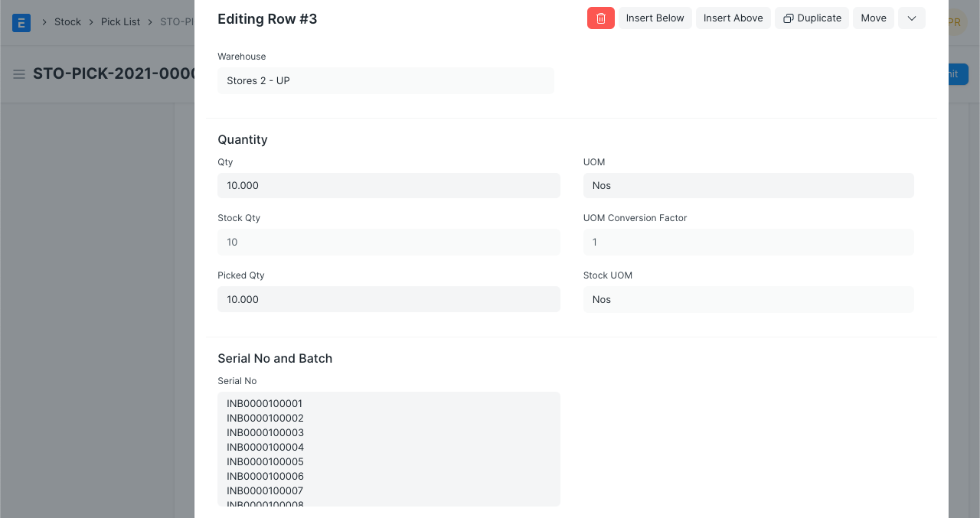The width and height of the screenshot is (980, 518).
Task: Click the Insert Above button
Action: point(733,18)
